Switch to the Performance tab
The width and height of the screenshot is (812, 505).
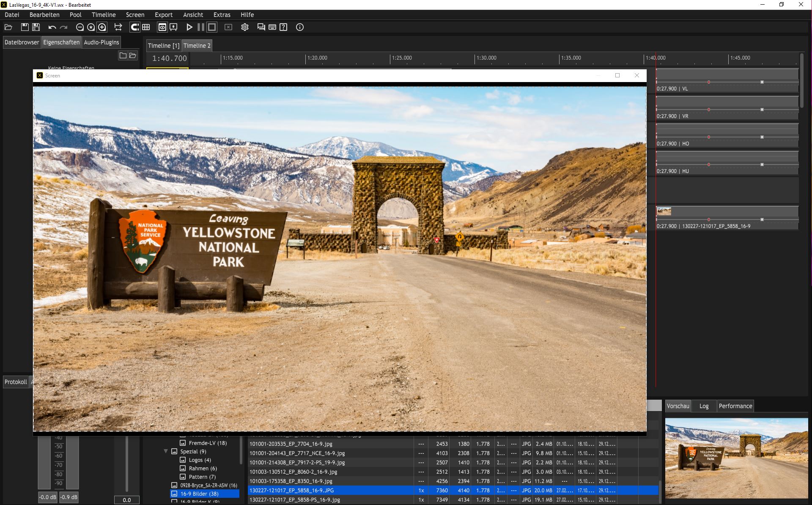735,406
